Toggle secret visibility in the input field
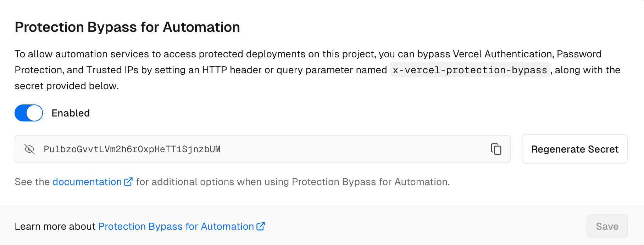This screenshot has width=644, height=245. [30, 149]
